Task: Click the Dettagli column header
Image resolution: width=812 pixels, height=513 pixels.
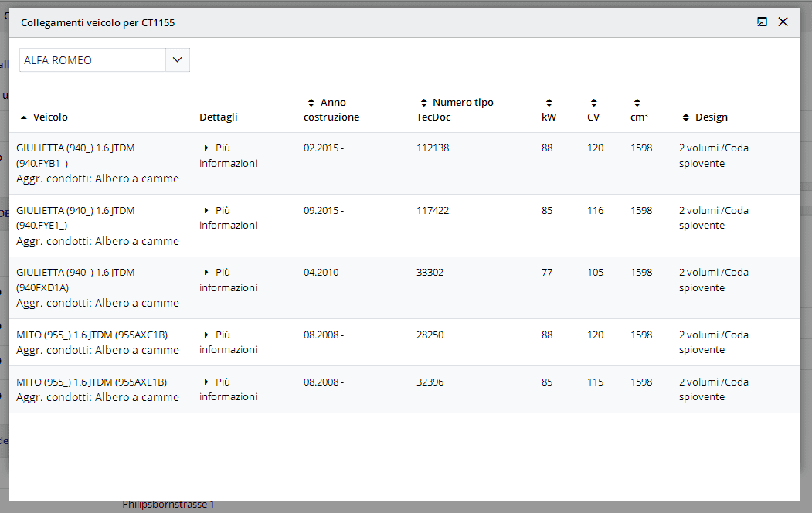Action: (x=219, y=117)
